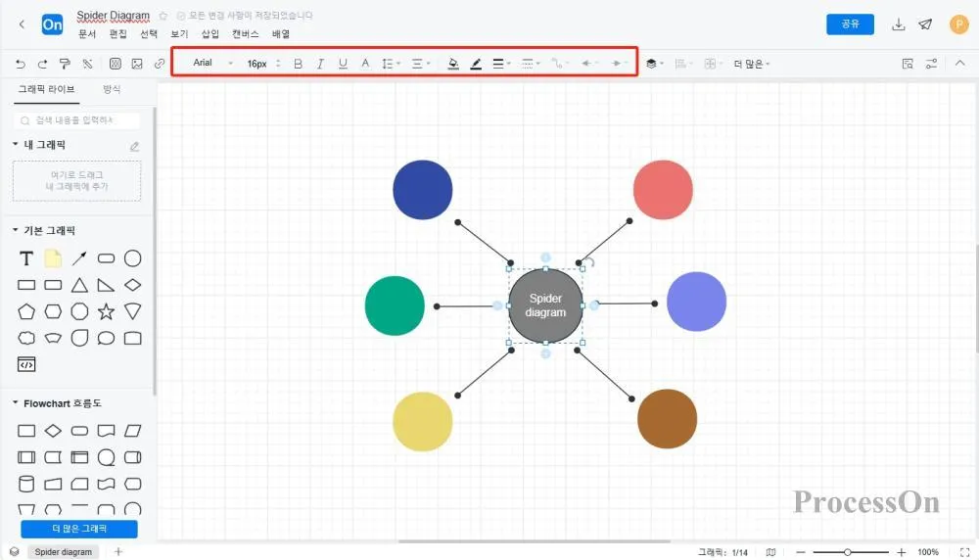Open the orange user avatar
The height and width of the screenshot is (560, 979).
(959, 24)
